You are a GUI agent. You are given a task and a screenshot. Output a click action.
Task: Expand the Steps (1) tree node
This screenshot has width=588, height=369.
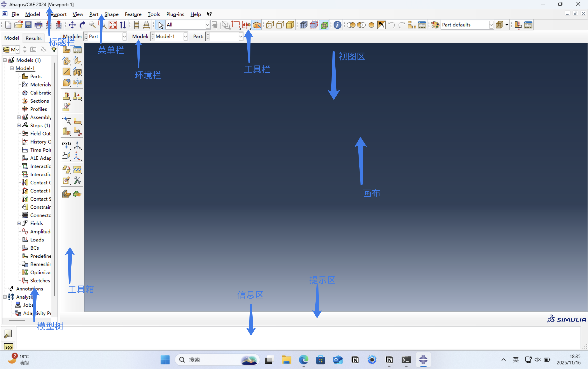[19, 125]
